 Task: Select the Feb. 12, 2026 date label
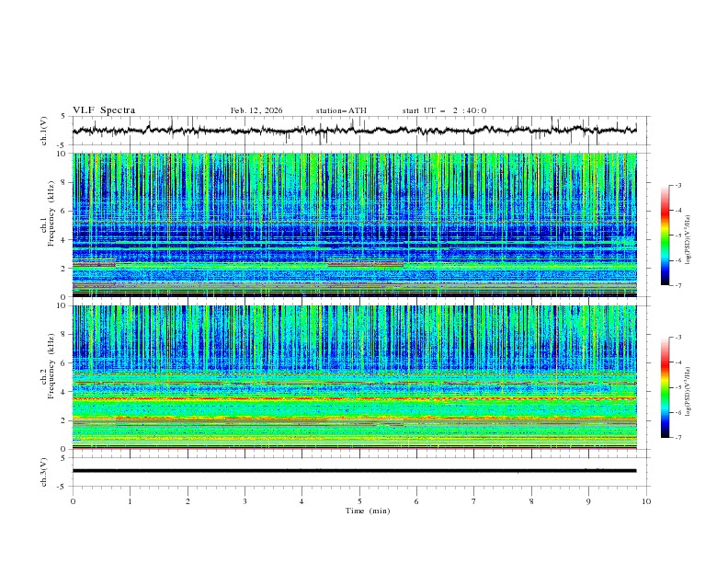click(x=256, y=110)
